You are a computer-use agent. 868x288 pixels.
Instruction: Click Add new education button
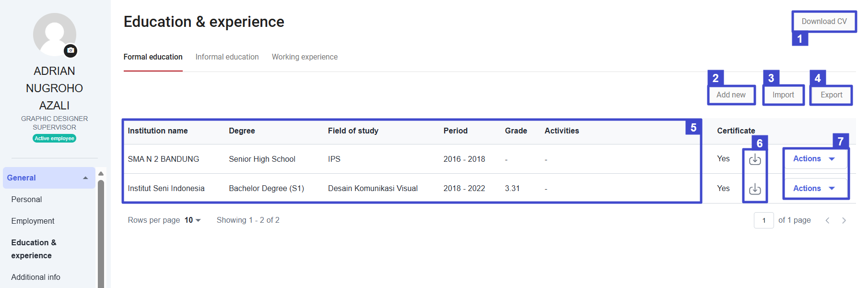point(731,95)
